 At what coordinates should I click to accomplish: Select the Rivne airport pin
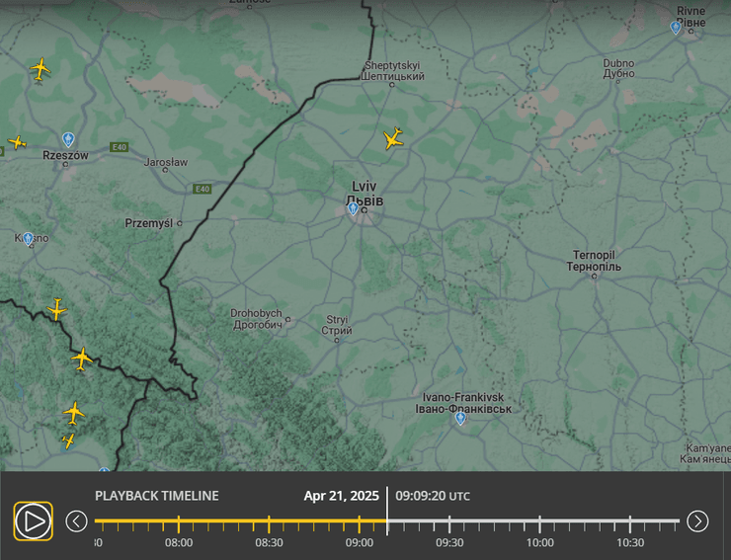[676, 28]
